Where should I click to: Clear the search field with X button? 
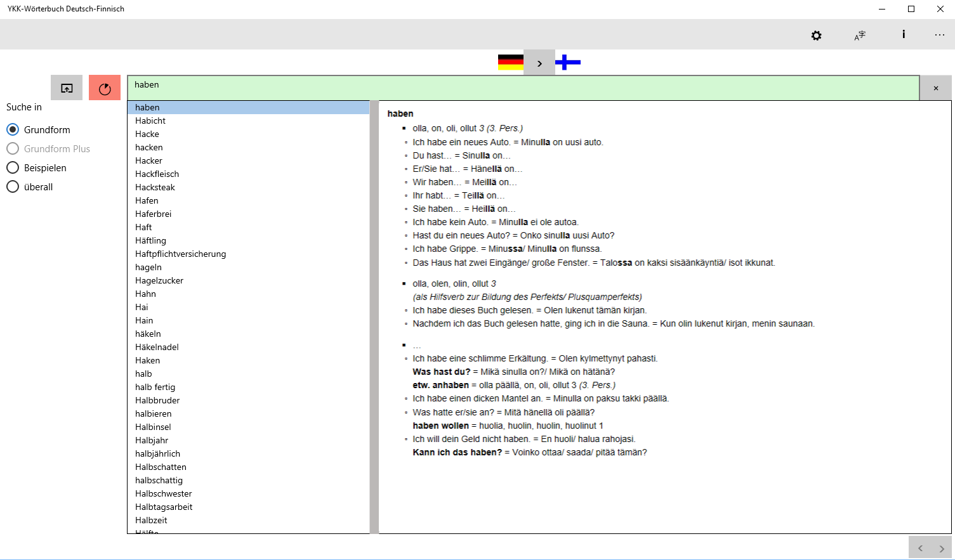pyautogui.click(x=936, y=88)
